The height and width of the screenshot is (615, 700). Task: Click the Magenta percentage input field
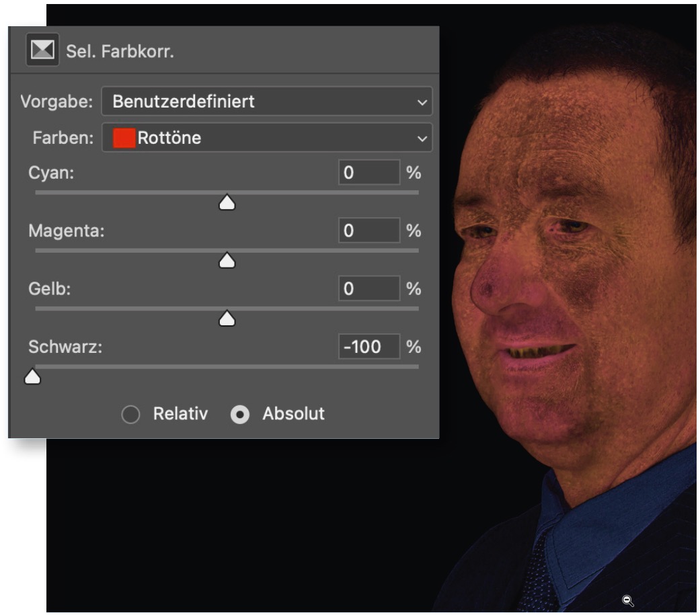368,231
